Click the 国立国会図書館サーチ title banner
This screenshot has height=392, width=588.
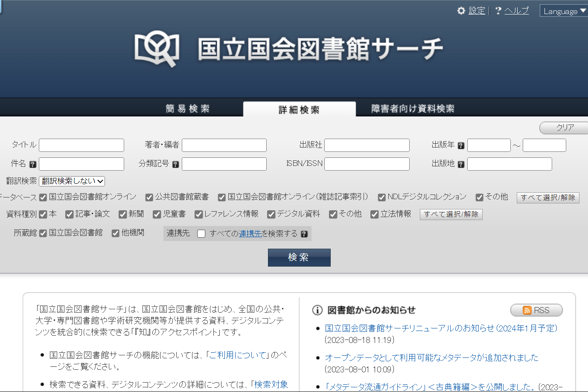(x=320, y=49)
